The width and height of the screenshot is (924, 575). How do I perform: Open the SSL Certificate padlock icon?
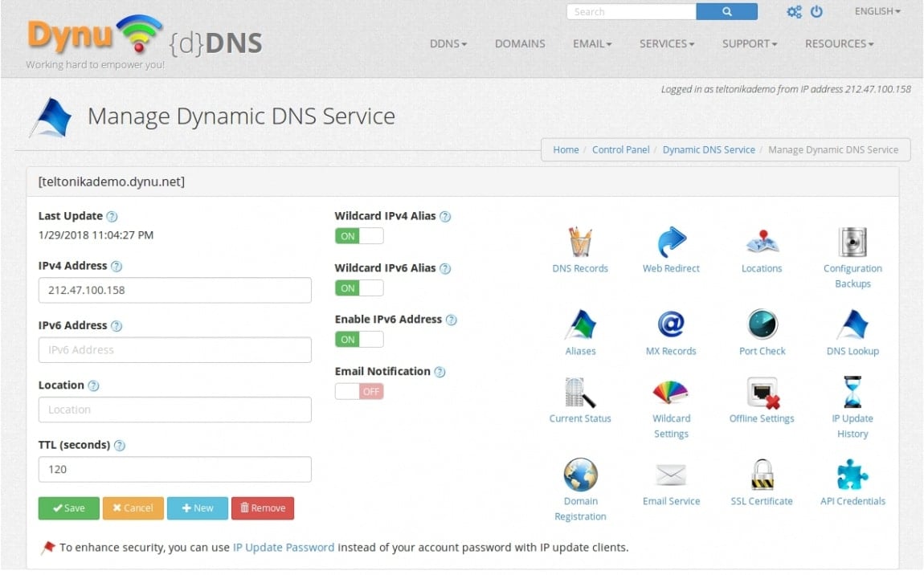point(762,475)
